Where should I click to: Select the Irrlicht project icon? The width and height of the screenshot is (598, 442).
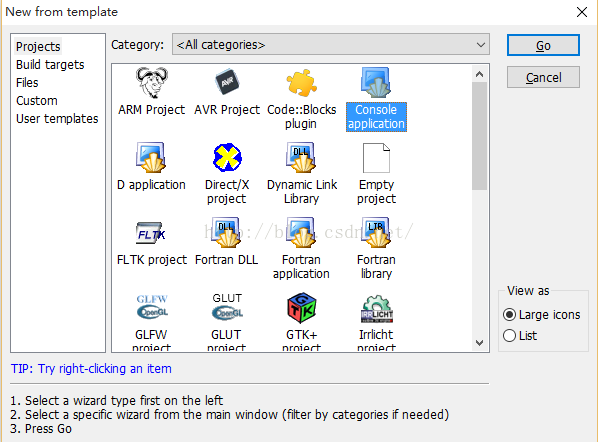tap(376, 309)
